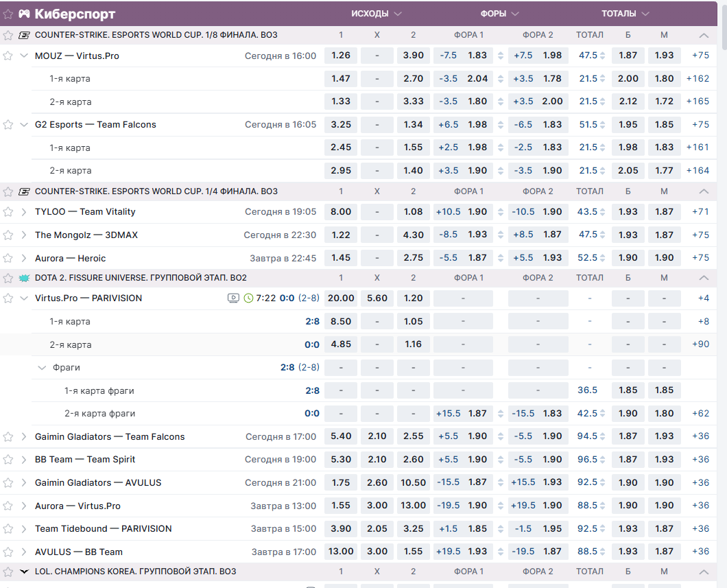This screenshot has width=727, height=588.
Task: Expand The Mongolz — 3DMAX match rows
Action: click(24, 235)
